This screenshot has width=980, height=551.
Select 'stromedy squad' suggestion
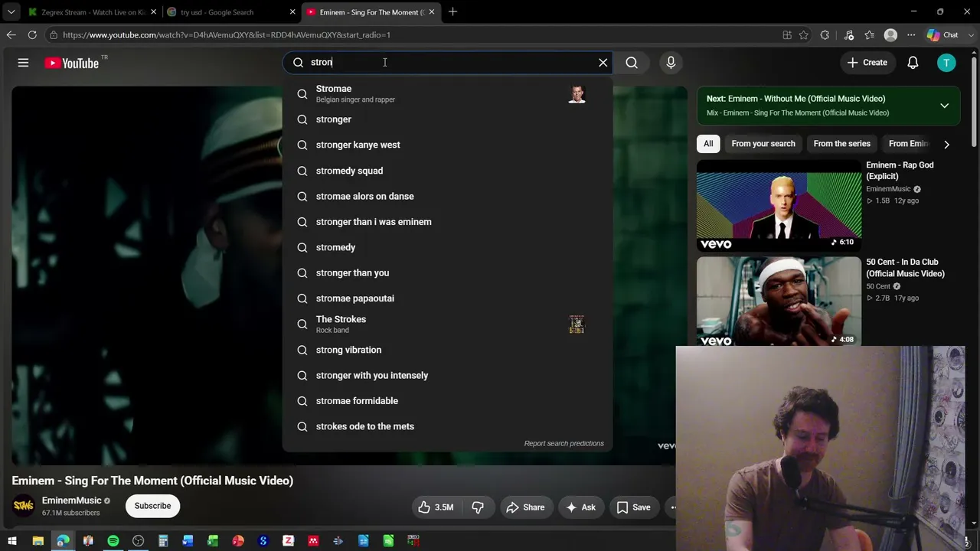[x=448, y=171]
